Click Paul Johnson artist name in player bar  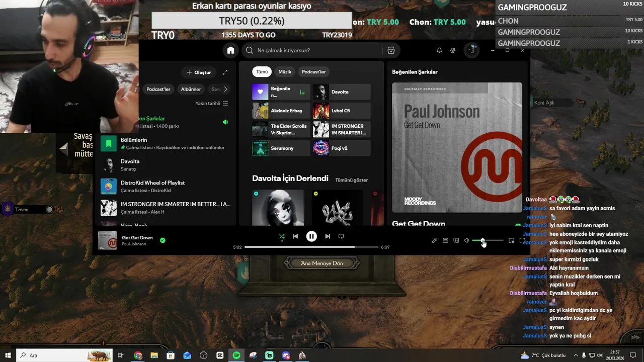(134, 244)
